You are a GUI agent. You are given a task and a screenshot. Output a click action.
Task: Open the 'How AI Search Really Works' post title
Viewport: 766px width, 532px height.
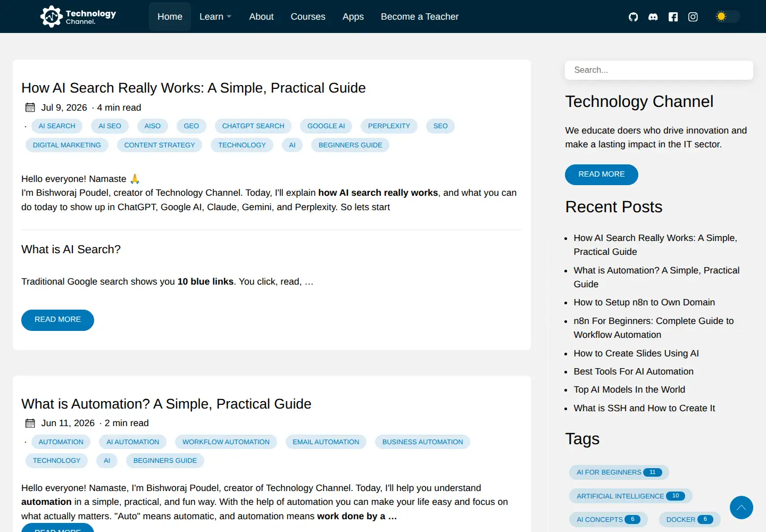coord(194,88)
